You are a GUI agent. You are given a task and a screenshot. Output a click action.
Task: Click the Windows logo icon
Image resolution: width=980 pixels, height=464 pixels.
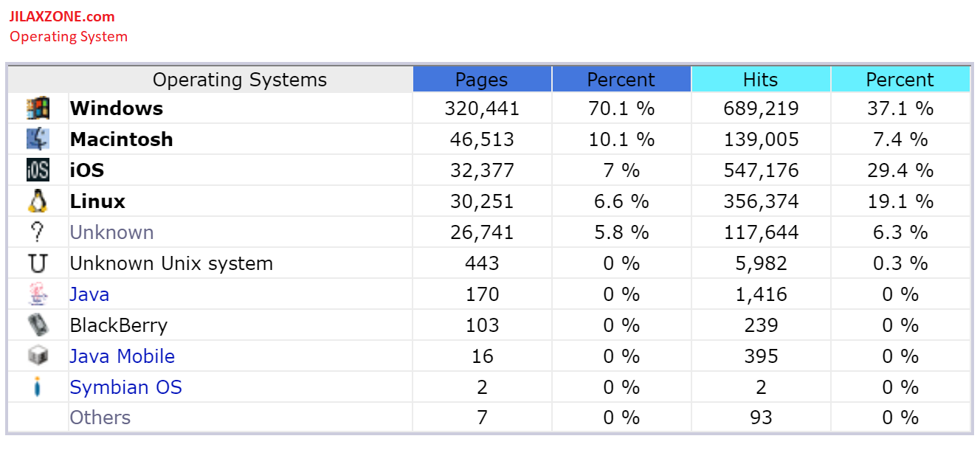pyautogui.click(x=38, y=108)
